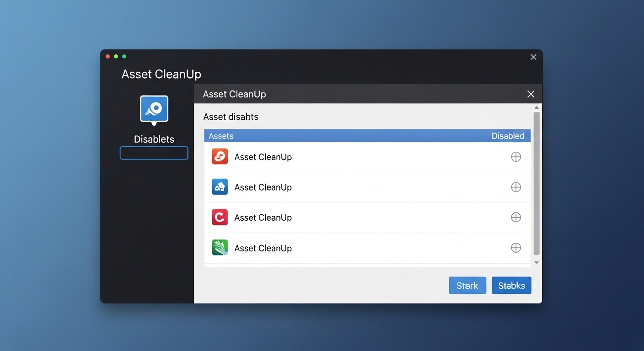Select Asset CleanUp text beside blue cloud icon
This screenshot has height=351, width=644.
point(263,187)
